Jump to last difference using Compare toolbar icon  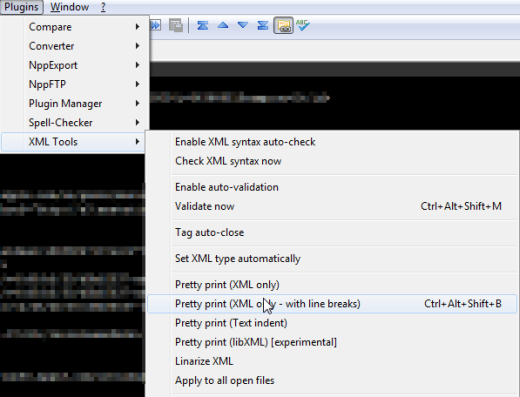click(x=263, y=25)
